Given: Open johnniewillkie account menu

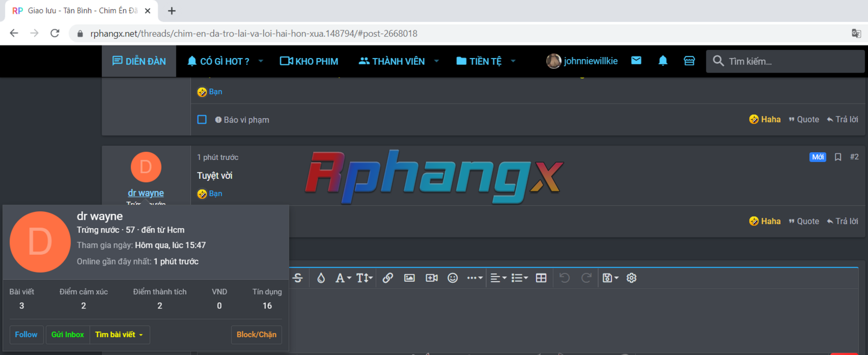Looking at the screenshot, I should [x=582, y=61].
